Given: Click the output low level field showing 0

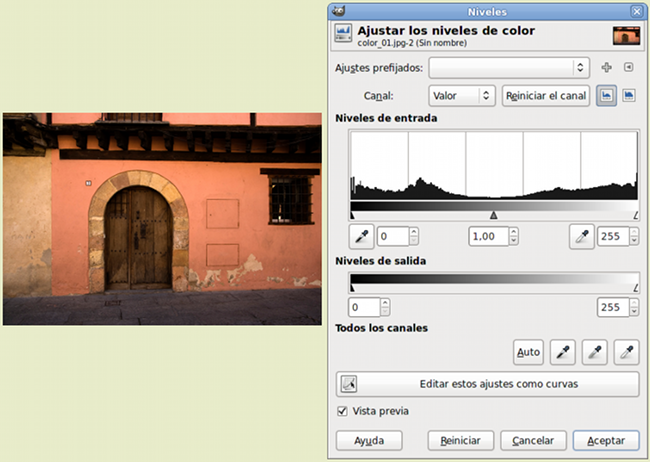Looking at the screenshot, I should click(x=364, y=307).
